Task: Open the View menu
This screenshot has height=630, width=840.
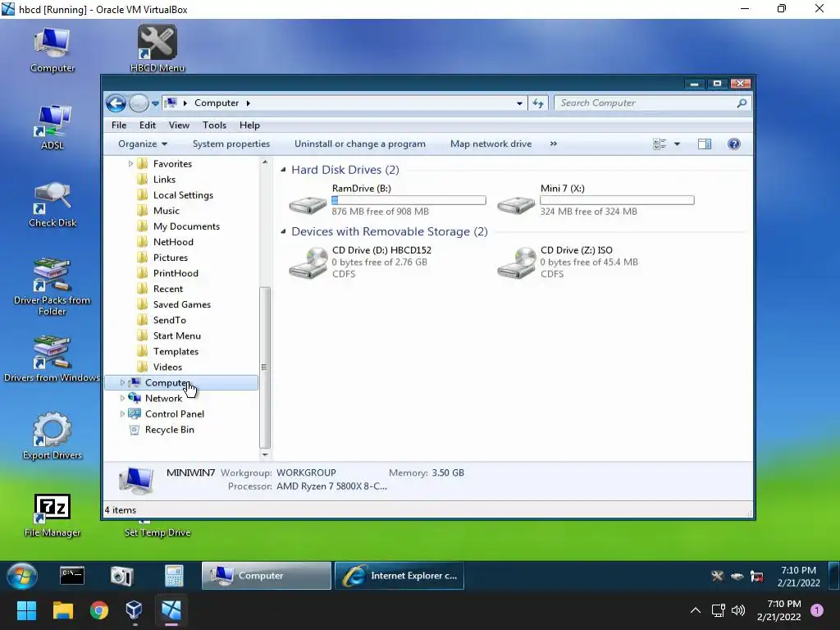Action: tap(179, 125)
